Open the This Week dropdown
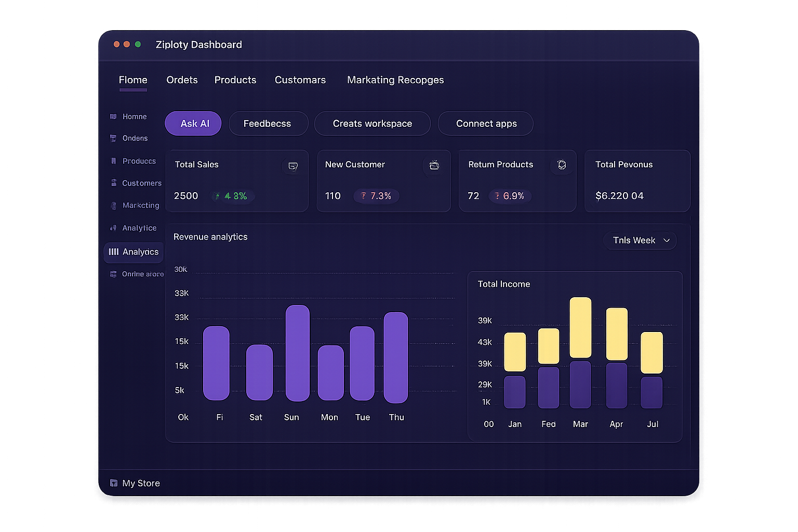798x532 pixels. 640,240
